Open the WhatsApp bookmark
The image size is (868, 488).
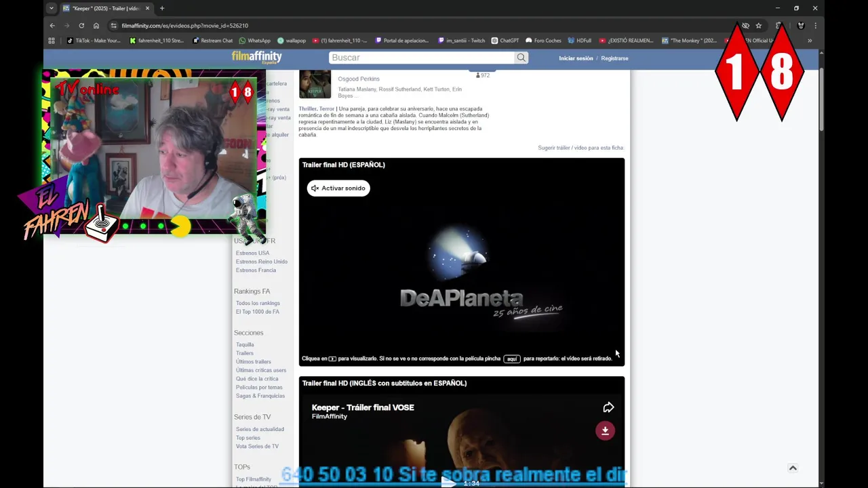pyautogui.click(x=255, y=41)
